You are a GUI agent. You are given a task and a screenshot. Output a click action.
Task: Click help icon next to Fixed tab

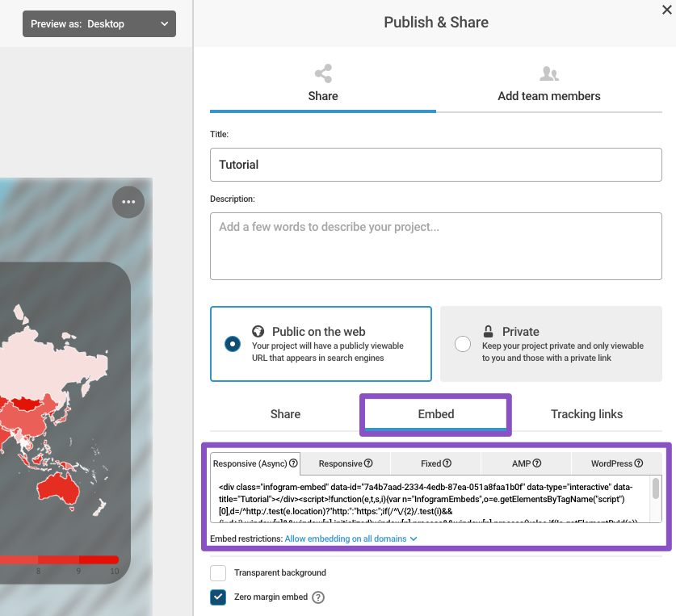[447, 463]
